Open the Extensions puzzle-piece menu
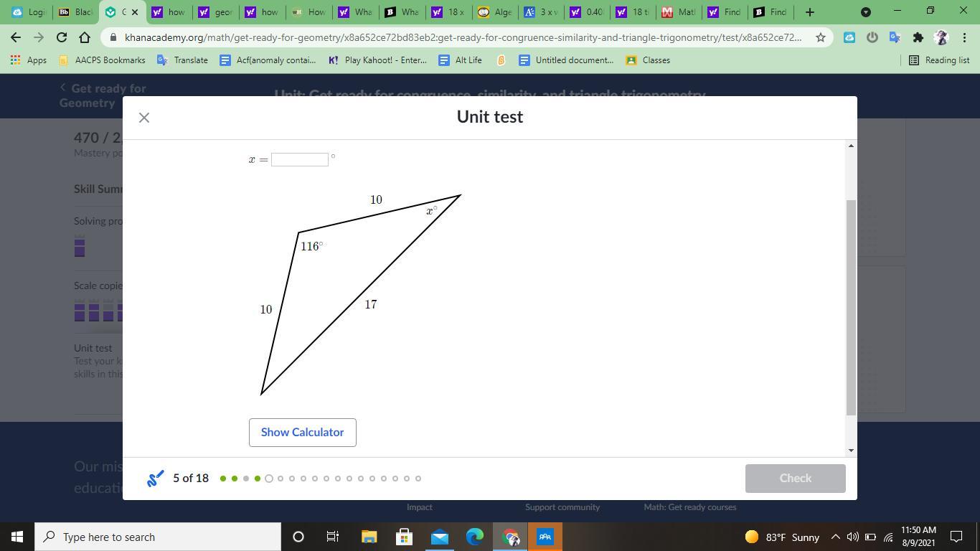Screen dimensions: 980x551 coord(918,37)
